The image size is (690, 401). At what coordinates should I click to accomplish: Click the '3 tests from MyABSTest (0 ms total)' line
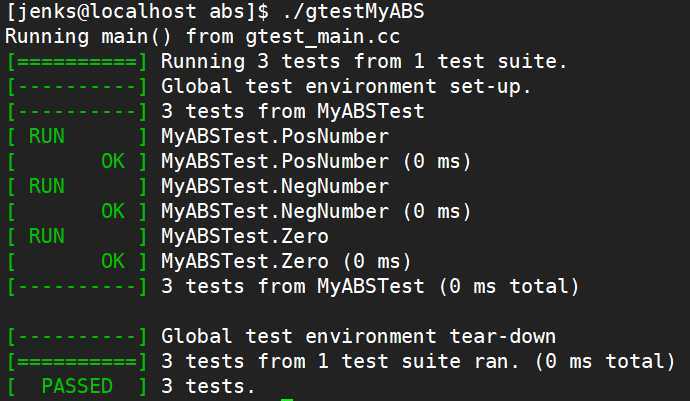370,287
